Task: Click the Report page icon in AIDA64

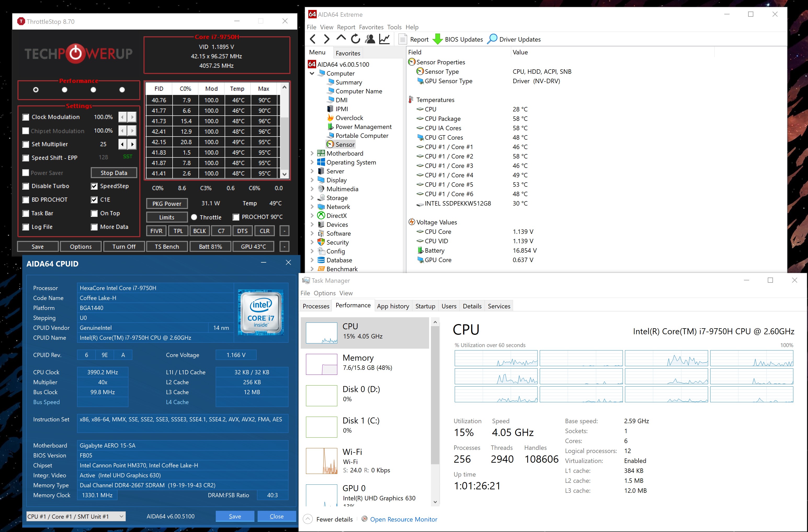Action: pos(402,39)
